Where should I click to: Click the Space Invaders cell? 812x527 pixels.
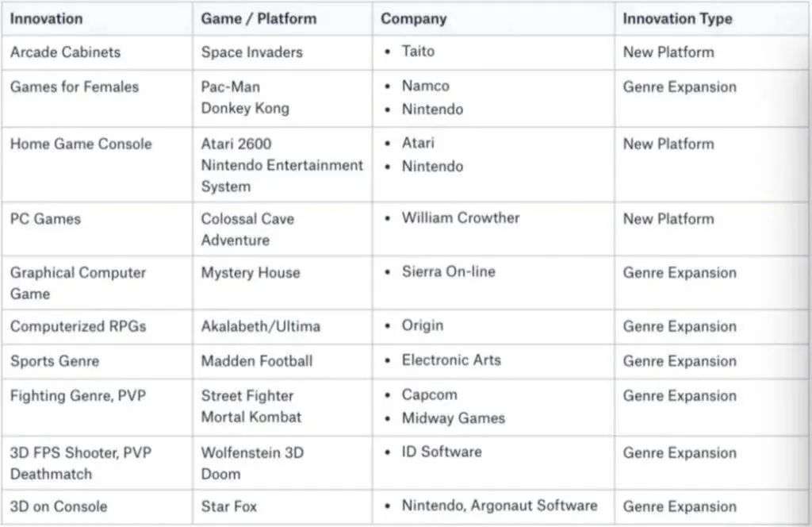pyautogui.click(x=251, y=52)
